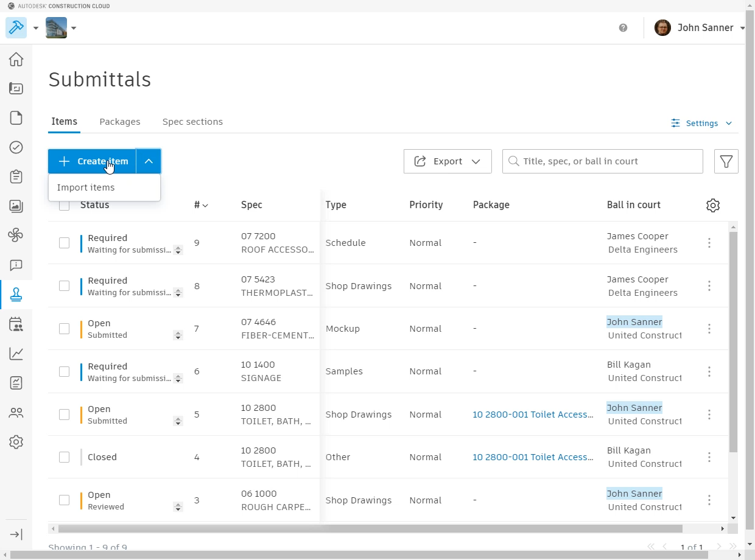Image resolution: width=755 pixels, height=560 pixels.
Task: Select the Submittals stamp icon
Action: [x=16, y=295]
